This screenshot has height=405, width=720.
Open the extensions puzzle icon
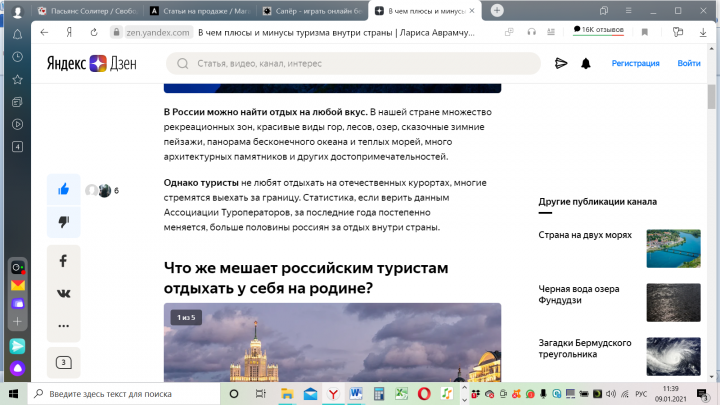click(678, 32)
